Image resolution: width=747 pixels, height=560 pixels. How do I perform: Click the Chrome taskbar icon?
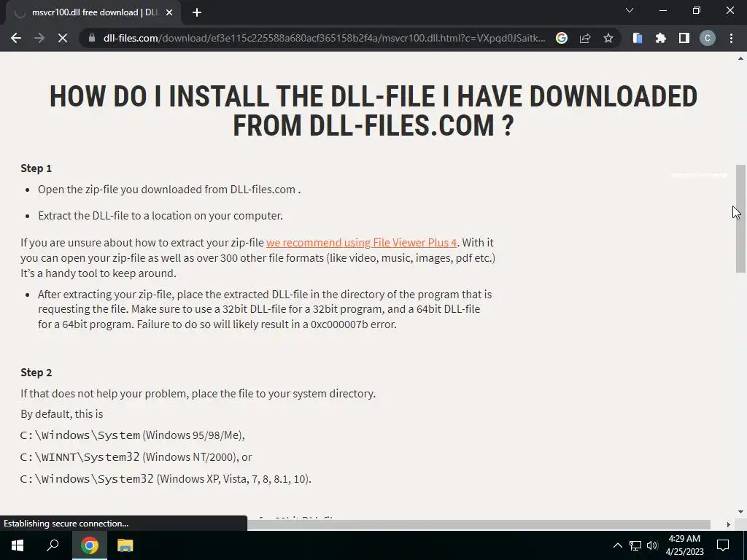click(89, 545)
